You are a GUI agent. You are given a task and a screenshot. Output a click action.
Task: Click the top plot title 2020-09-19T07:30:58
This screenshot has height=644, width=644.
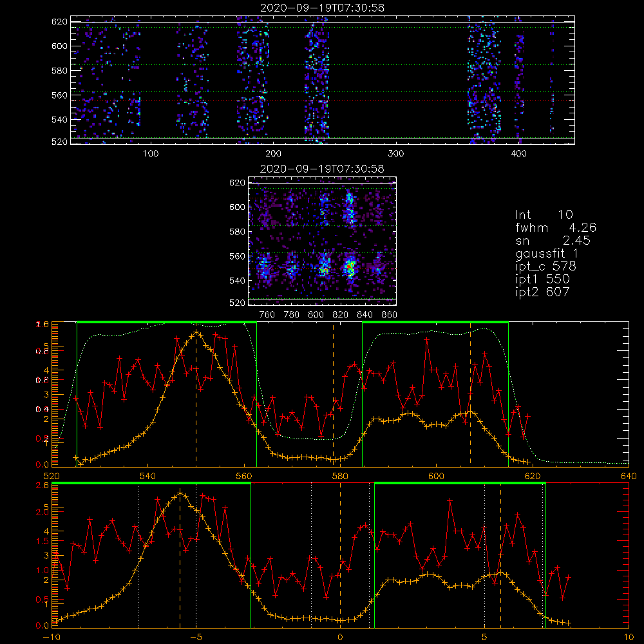point(323,8)
